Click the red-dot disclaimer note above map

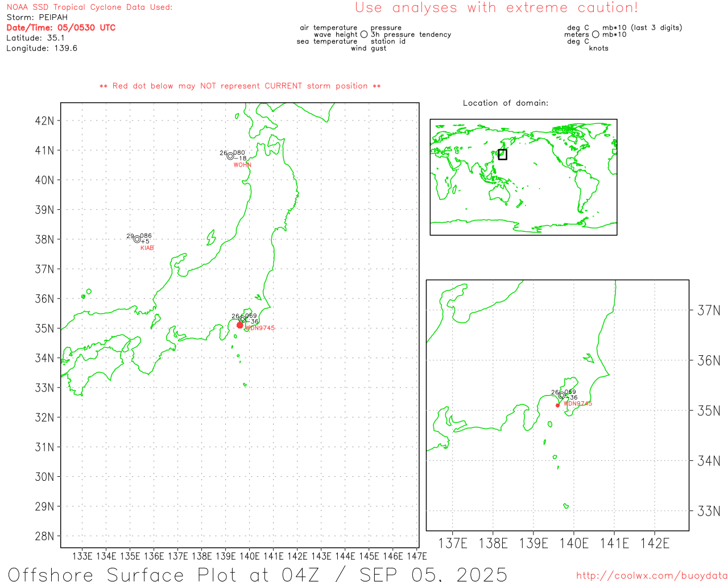240,86
